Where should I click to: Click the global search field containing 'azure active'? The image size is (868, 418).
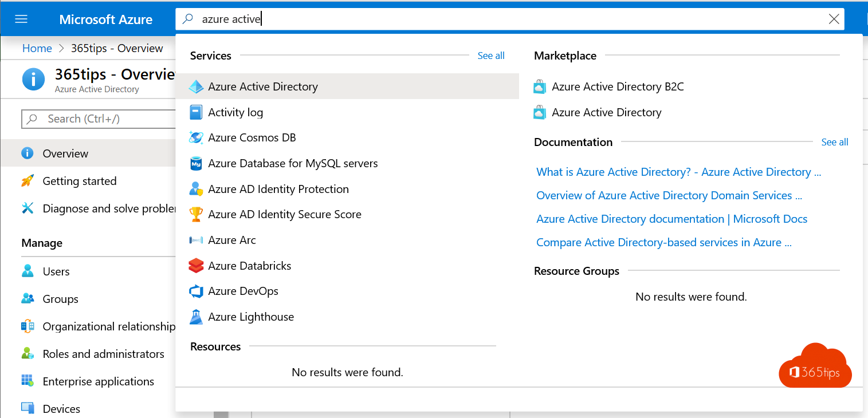tap(510, 19)
